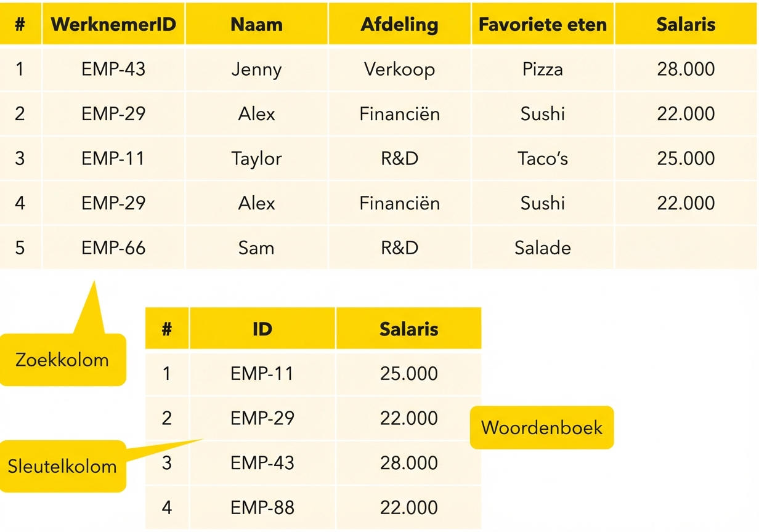This screenshot has width=759, height=532.
Task: Click the ID header in the lower table
Action: pos(262,329)
